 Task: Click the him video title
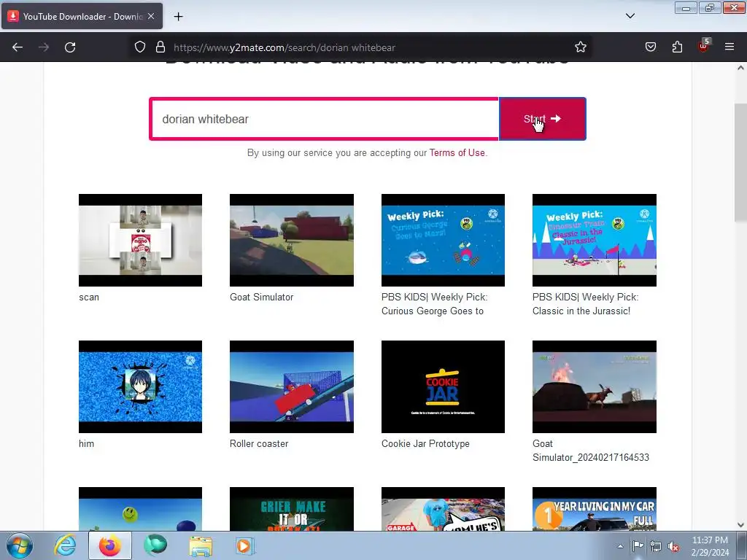(x=86, y=444)
